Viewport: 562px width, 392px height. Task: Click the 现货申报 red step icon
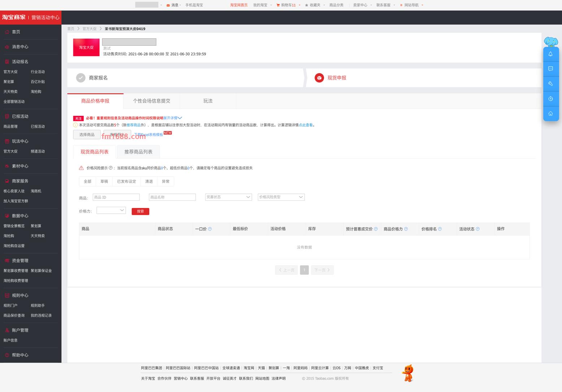click(x=319, y=78)
